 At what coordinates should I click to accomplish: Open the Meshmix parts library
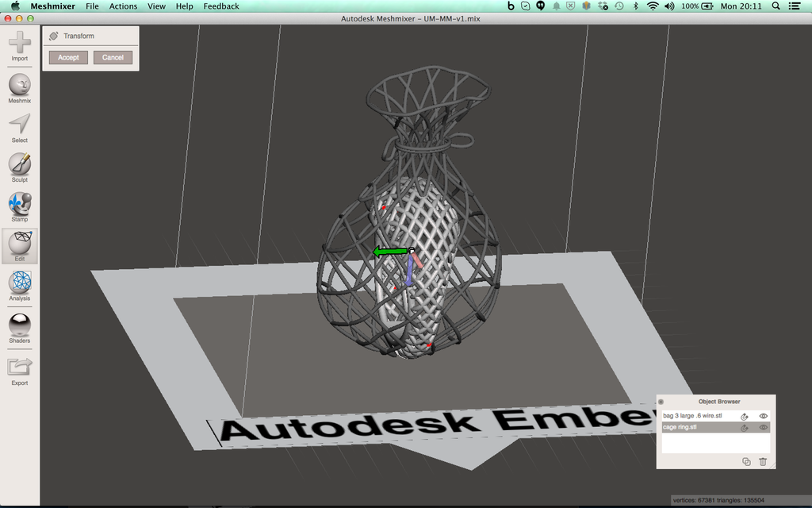(x=20, y=88)
